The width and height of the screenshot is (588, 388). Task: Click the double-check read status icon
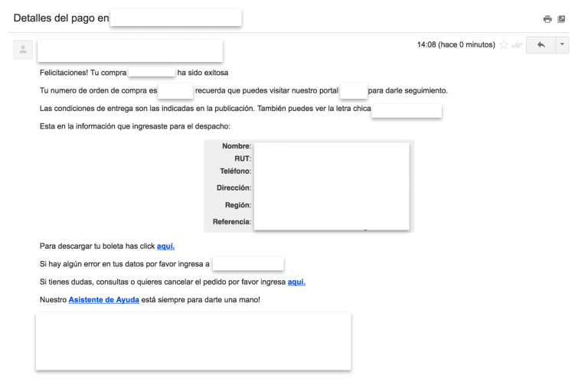[517, 45]
